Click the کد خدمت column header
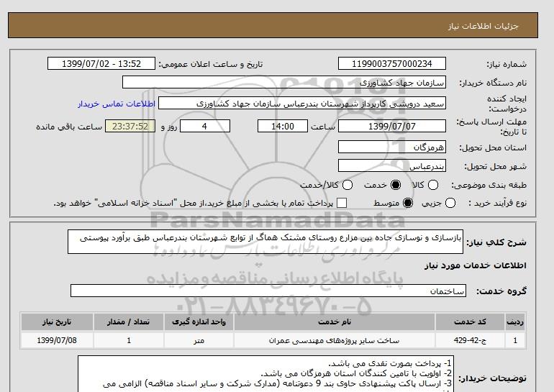This screenshot has height=392, width=554. [470, 322]
